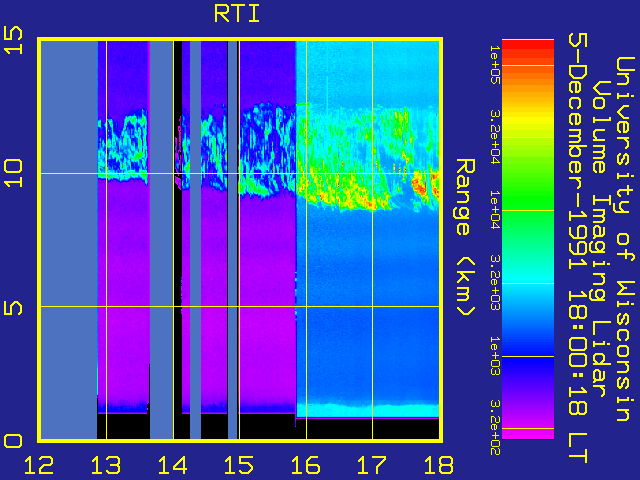Click the 5-December-1991 18:00:18 LT timestamp
The image size is (640, 480).
pos(578,248)
